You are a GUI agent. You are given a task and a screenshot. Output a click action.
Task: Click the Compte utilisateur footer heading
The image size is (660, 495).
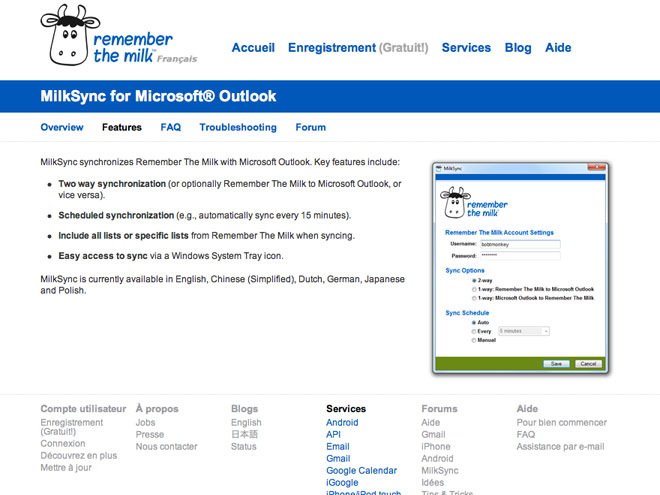point(83,409)
